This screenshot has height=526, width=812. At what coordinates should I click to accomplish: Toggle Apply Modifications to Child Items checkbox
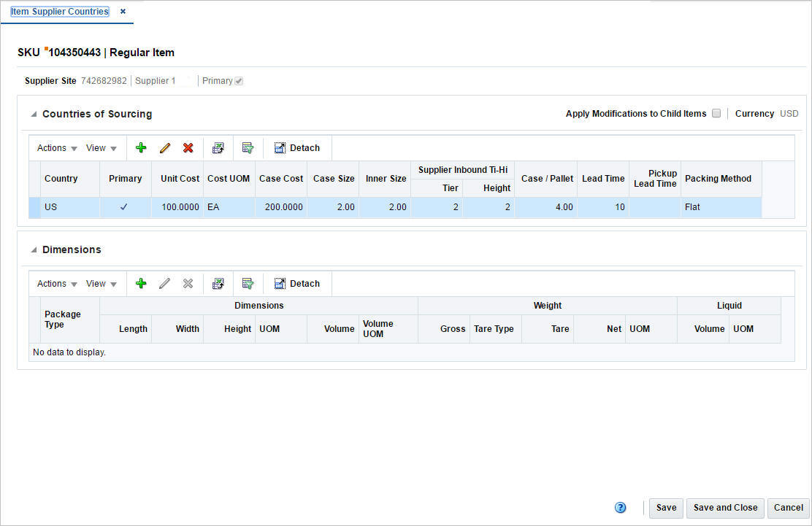click(716, 113)
